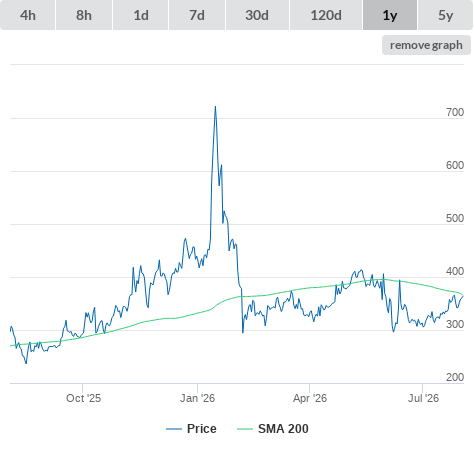The width and height of the screenshot is (474, 455).
Task: Switch to the 8h time range
Action: click(x=84, y=15)
